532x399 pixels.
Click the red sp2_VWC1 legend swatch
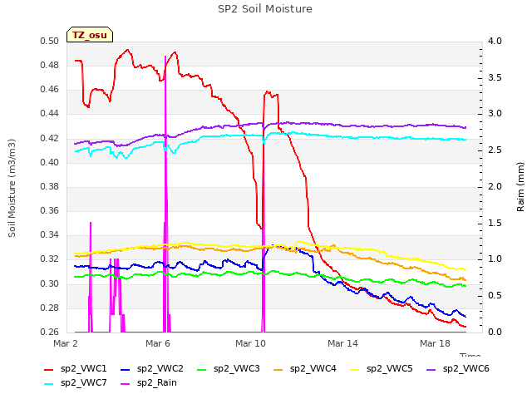[49, 370]
